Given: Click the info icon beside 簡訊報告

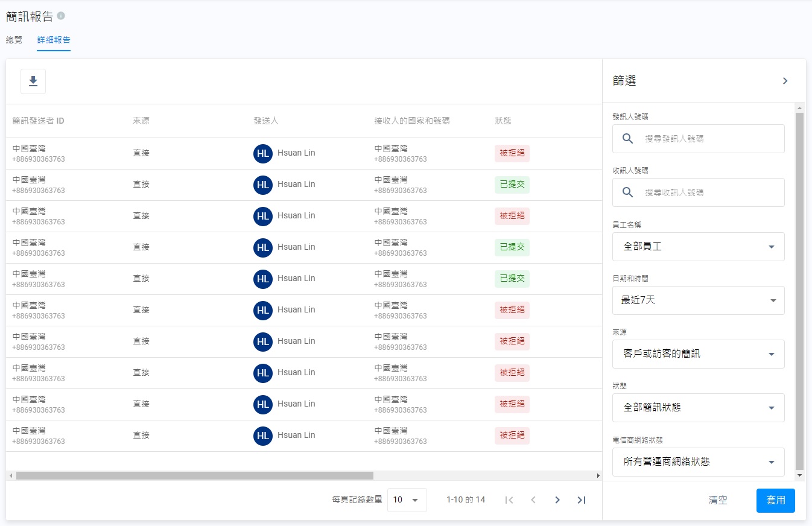Looking at the screenshot, I should click(61, 16).
